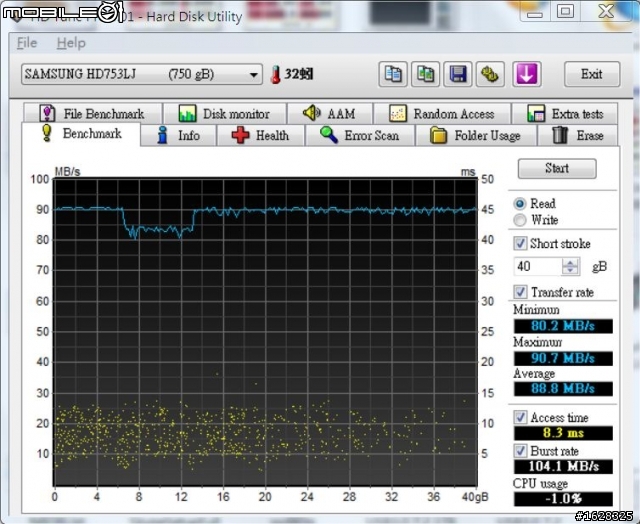Click the short stroke gB spinner arrows
The image size is (640, 524).
coord(570,267)
